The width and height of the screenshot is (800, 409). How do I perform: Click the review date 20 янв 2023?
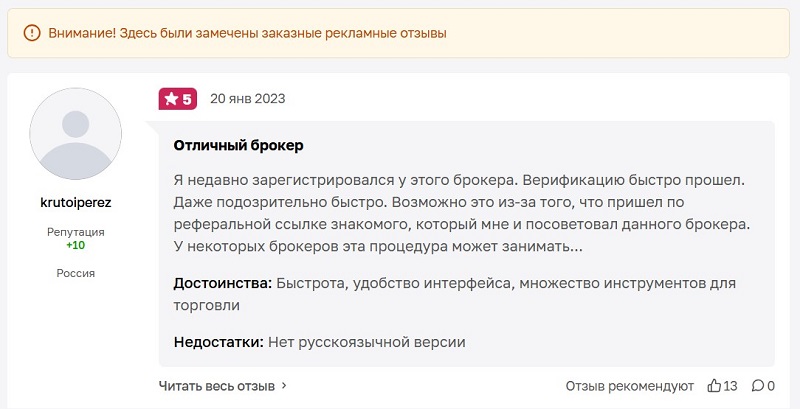(248, 99)
